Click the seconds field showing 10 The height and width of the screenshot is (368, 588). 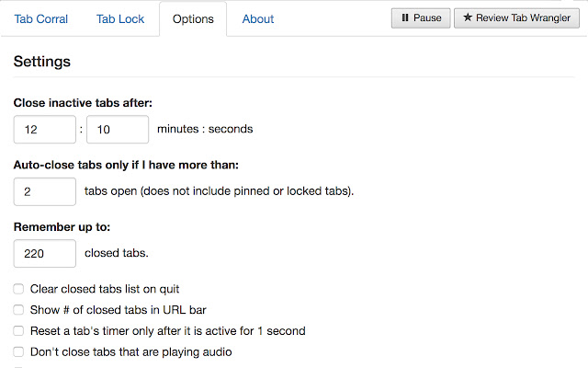tap(118, 130)
